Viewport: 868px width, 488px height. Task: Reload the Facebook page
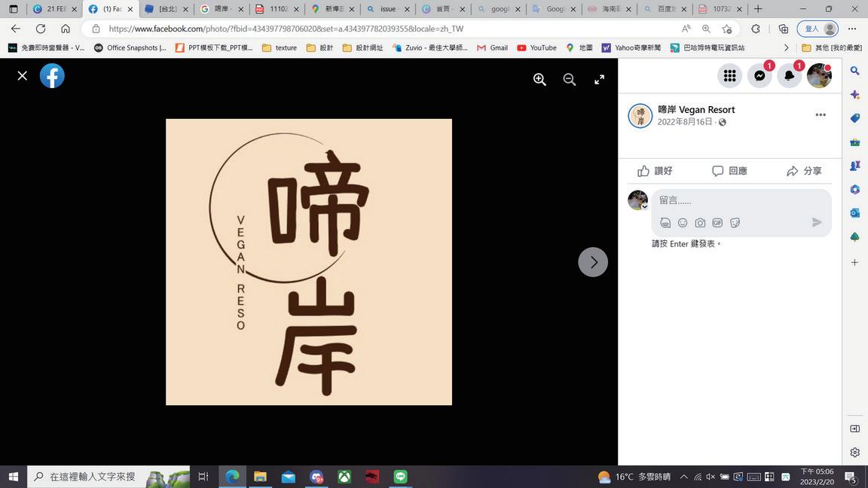[x=41, y=29]
